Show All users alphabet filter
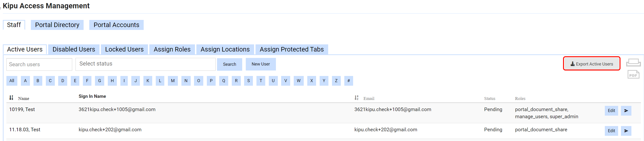Viewport: 644px width, 141px height. point(12,81)
